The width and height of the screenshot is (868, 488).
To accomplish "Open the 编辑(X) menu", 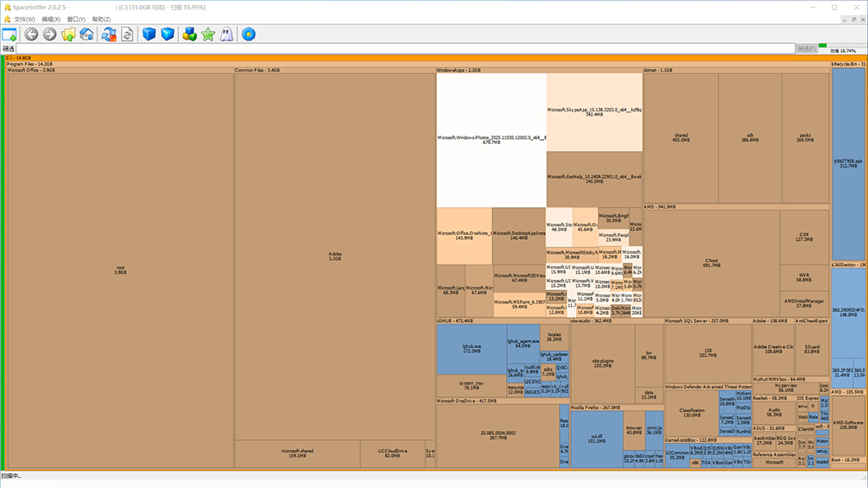I will (x=51, y=20).
